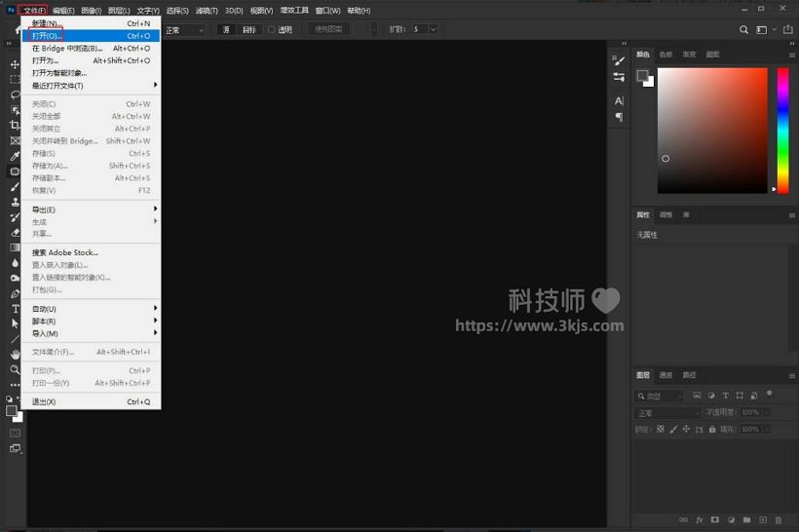This screenshot has width=799, height=532.
Task: Toggle the type layer filter icon
Action: [726, 396]
